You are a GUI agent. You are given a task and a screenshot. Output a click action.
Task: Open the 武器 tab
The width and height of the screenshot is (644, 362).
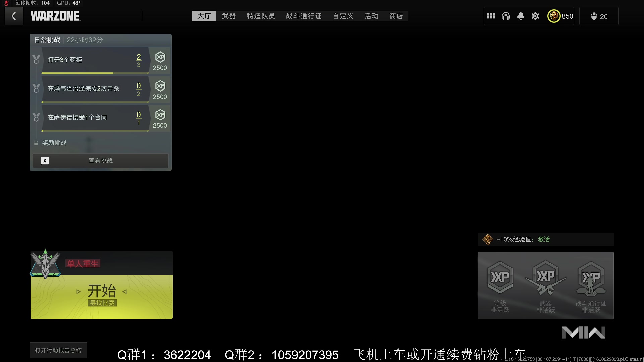click(229, 16)
